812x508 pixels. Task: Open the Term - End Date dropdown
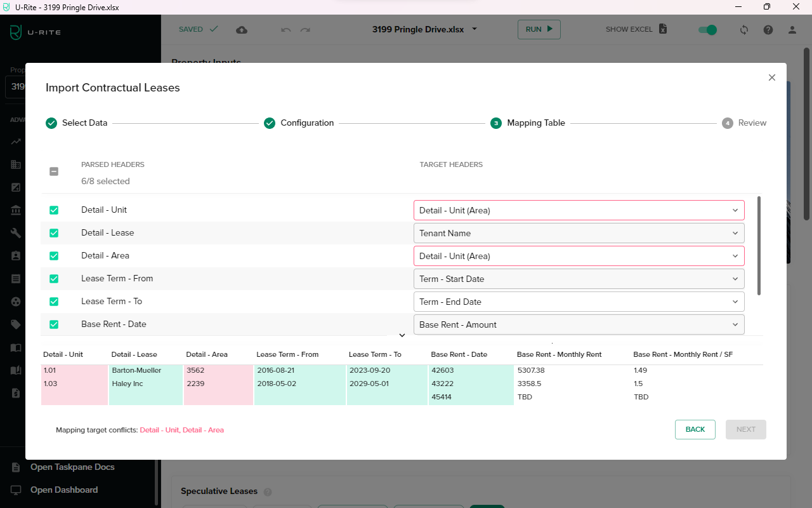[578, 302]
